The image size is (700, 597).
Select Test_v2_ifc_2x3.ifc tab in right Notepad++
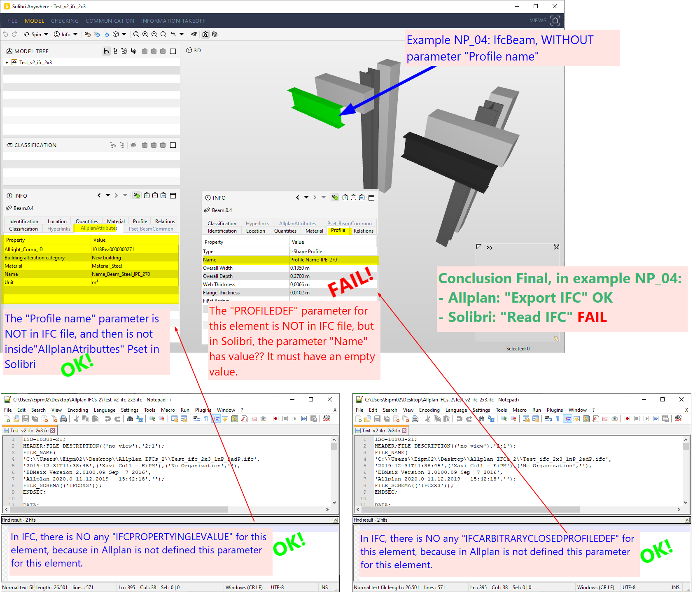(x=381, y=431)
